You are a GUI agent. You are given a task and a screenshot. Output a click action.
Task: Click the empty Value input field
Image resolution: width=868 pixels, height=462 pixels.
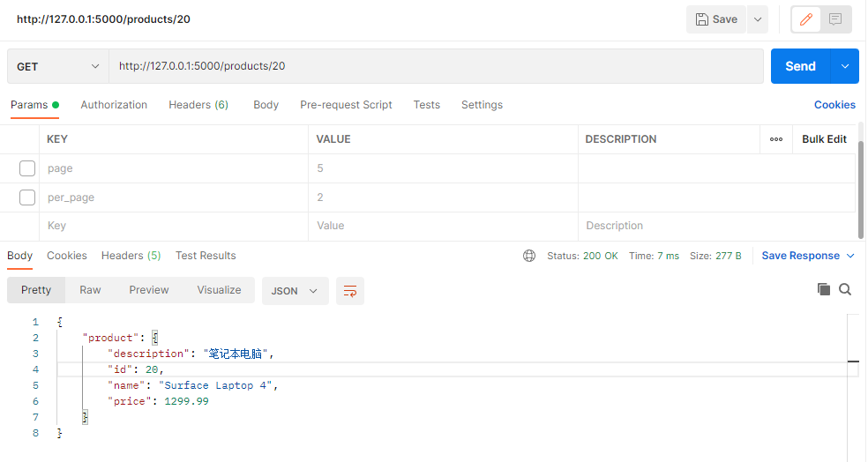tap(443, 226)
